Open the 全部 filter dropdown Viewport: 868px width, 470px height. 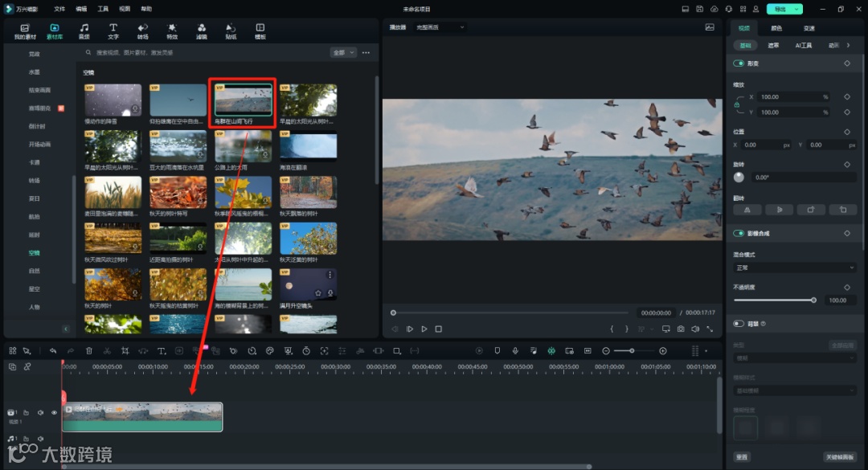tap(342, 53)
